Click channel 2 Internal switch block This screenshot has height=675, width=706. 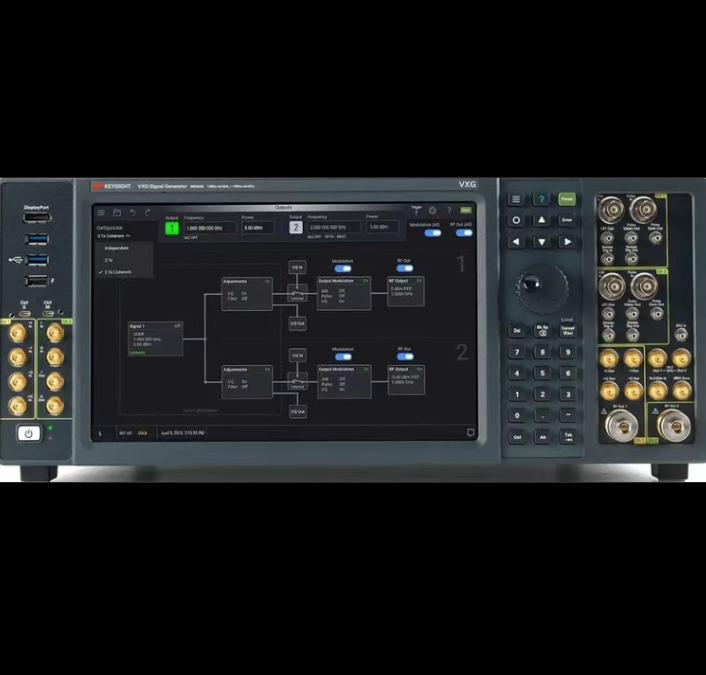(297, 382)
